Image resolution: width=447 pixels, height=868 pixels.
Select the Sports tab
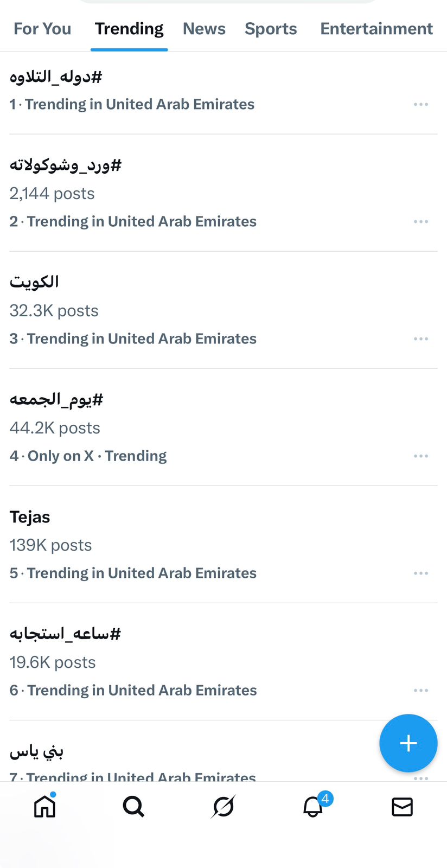click(271, 29)
